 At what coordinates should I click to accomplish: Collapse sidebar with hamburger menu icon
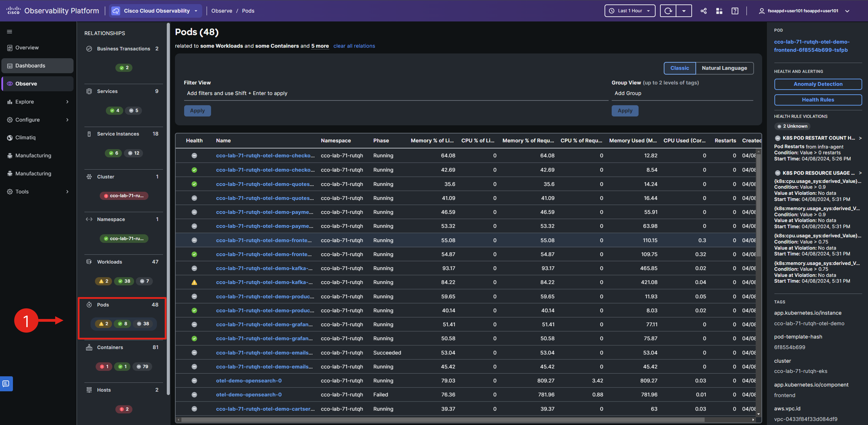click(x=9, y=32)
